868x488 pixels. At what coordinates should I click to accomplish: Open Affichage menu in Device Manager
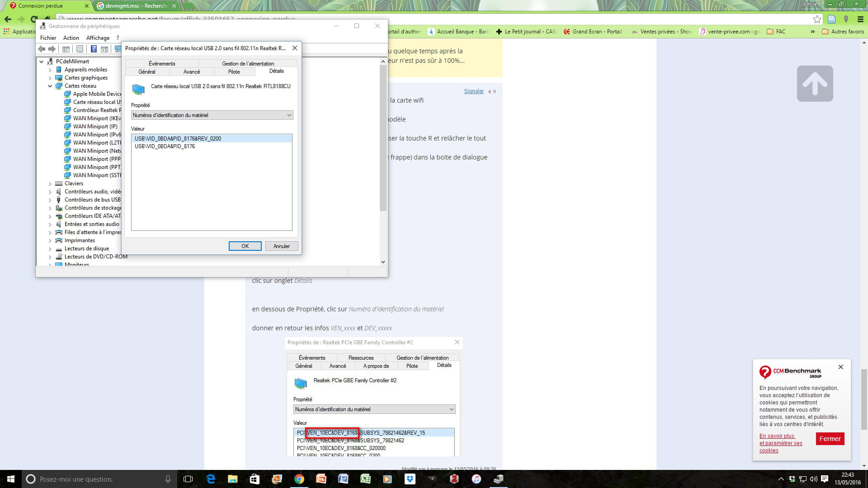tap(98, 38)
